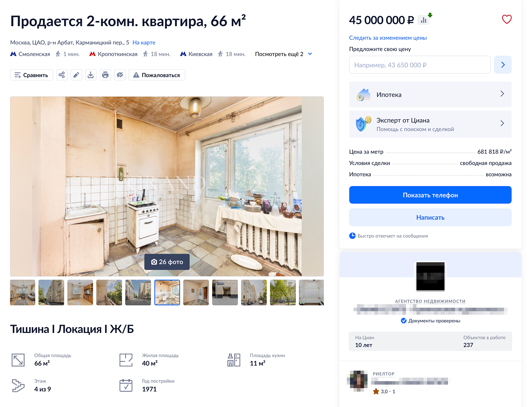Viewport: 532px width, 407px height.
Task: Click the 4 из 9 floor value
Action: [43, 389]
